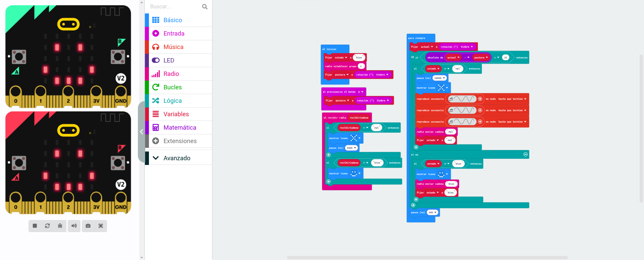
Task: Click plus icon above 'pausa (ms) 500' block
Action: point(413,205)
